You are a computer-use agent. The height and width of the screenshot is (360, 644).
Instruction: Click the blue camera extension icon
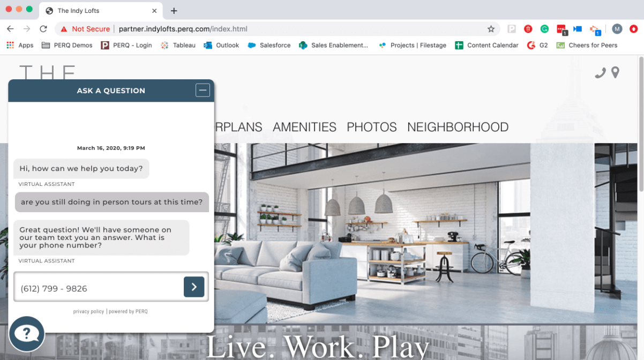(578, 29)
